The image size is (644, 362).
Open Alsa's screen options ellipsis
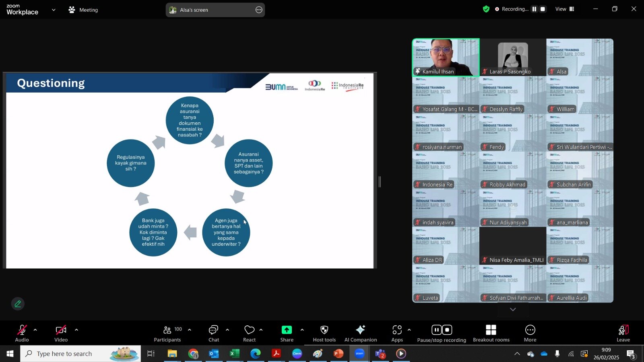259,10
